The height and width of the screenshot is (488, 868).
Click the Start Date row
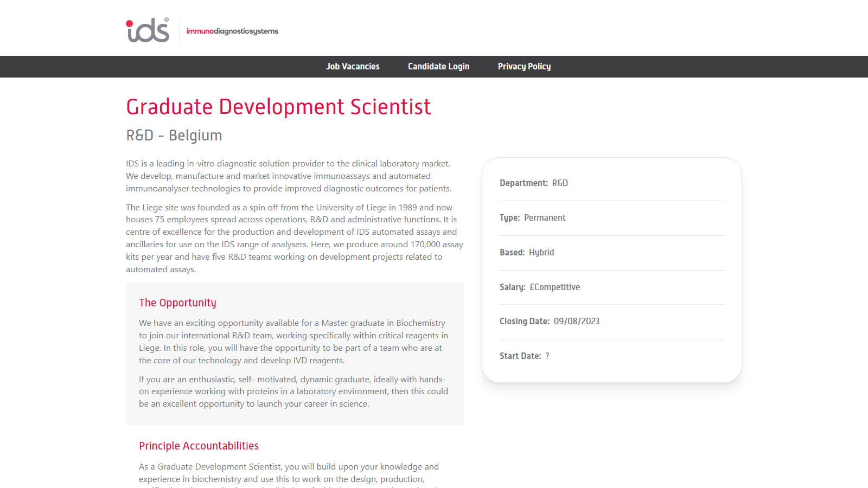[x=524, y=356]
